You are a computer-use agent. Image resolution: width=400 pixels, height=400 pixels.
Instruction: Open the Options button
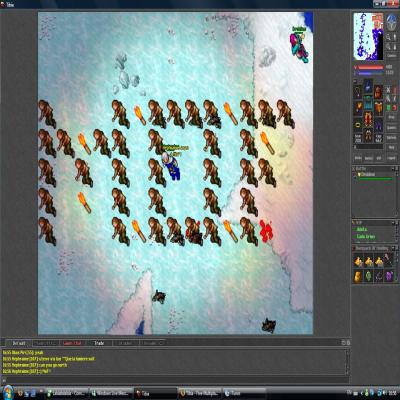coord(392,137)
